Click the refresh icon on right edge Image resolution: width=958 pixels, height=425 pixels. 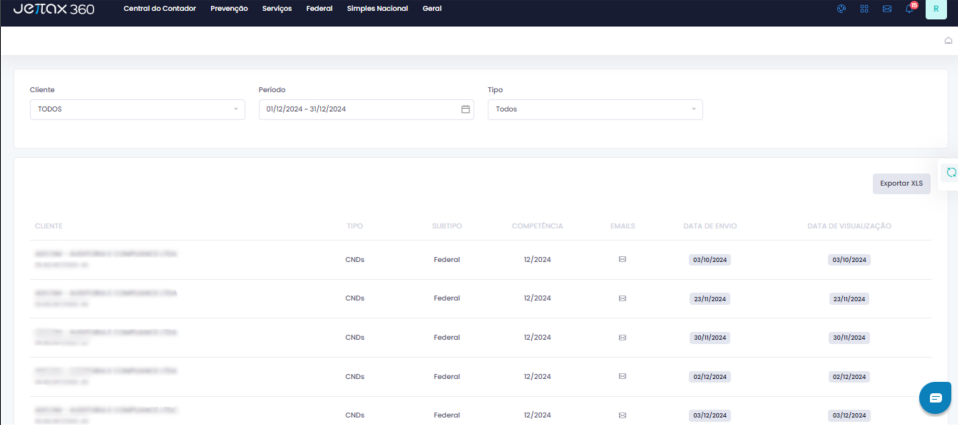tap(951, 173)
